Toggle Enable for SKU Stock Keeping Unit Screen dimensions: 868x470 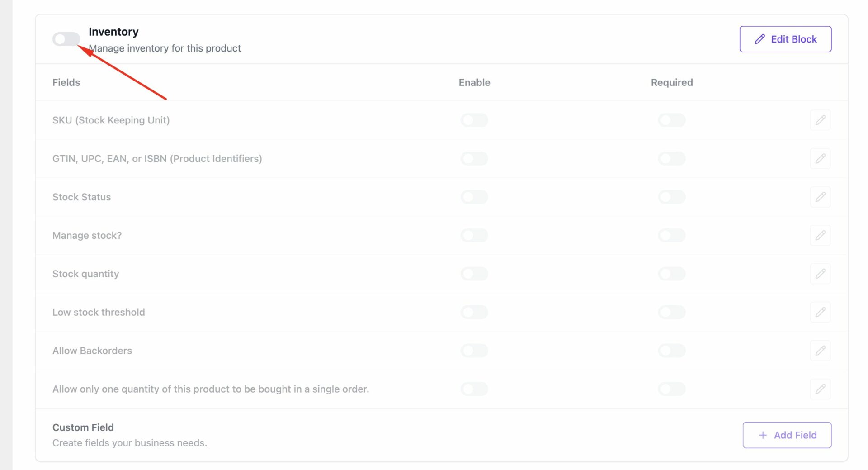474,120
